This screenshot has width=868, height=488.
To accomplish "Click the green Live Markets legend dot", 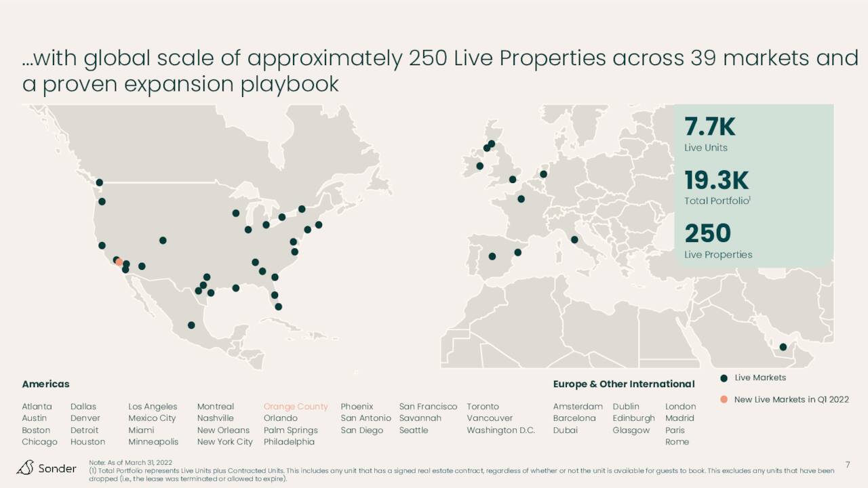I will pos(724,378).
